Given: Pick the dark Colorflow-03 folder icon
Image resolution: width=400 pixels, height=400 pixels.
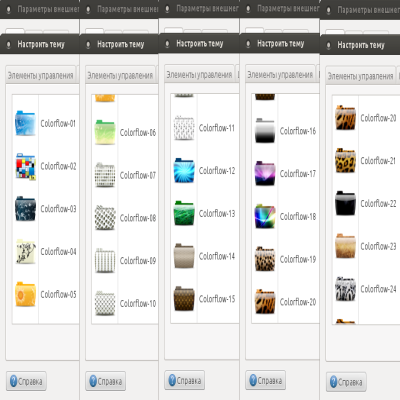Looking at the screenshot, I should [x=25, y=209].
